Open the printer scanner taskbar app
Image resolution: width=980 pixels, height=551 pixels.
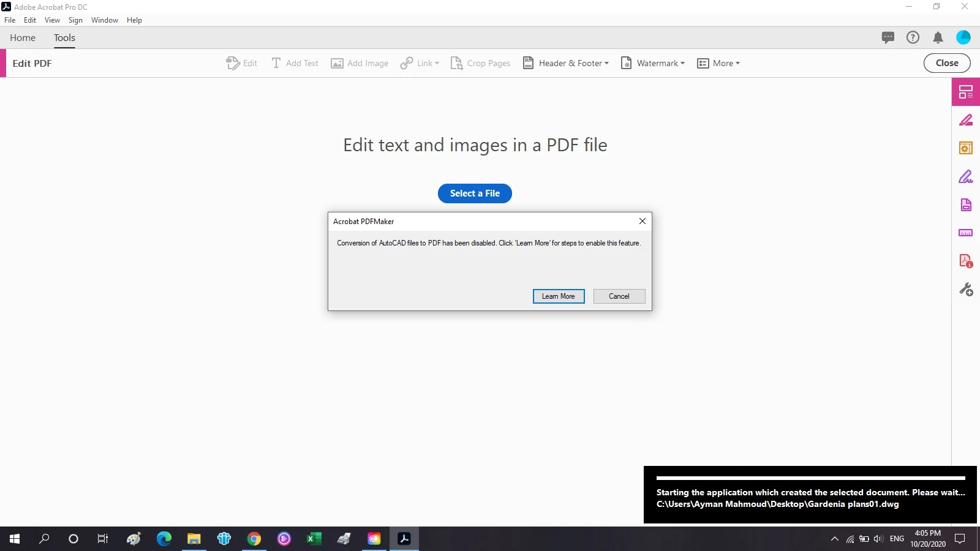(344, 539)
